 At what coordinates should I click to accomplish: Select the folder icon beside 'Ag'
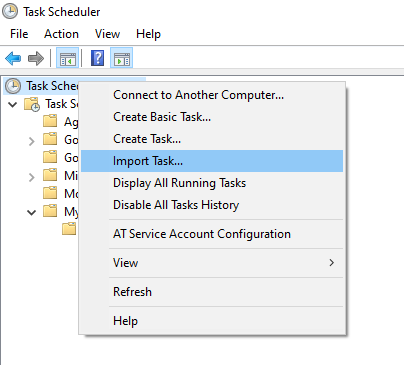tap(50, 121)
